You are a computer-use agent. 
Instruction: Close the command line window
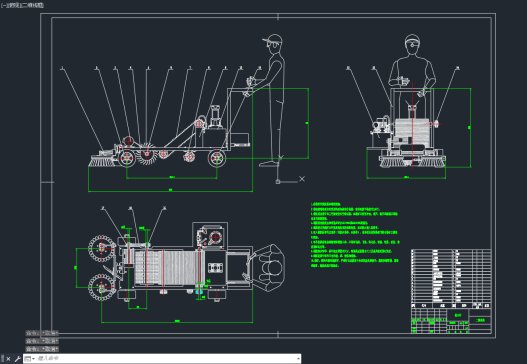(x=8, y=359)
